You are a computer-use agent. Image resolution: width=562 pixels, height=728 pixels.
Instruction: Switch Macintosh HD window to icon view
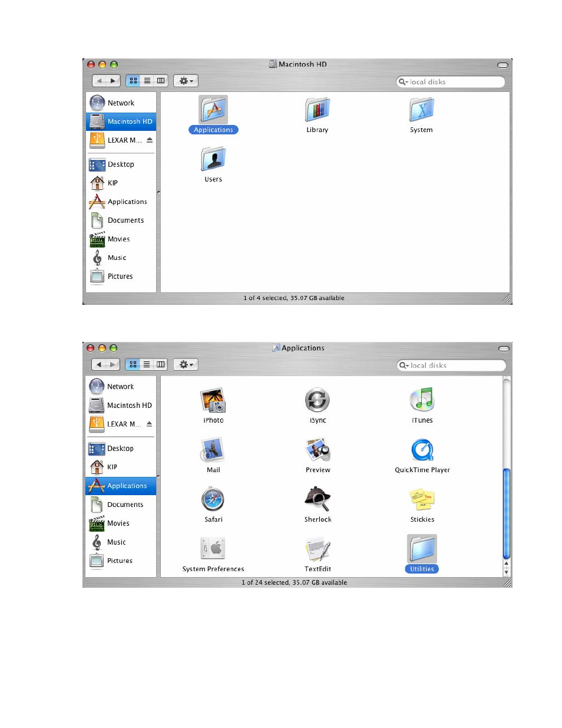(133, 81)
